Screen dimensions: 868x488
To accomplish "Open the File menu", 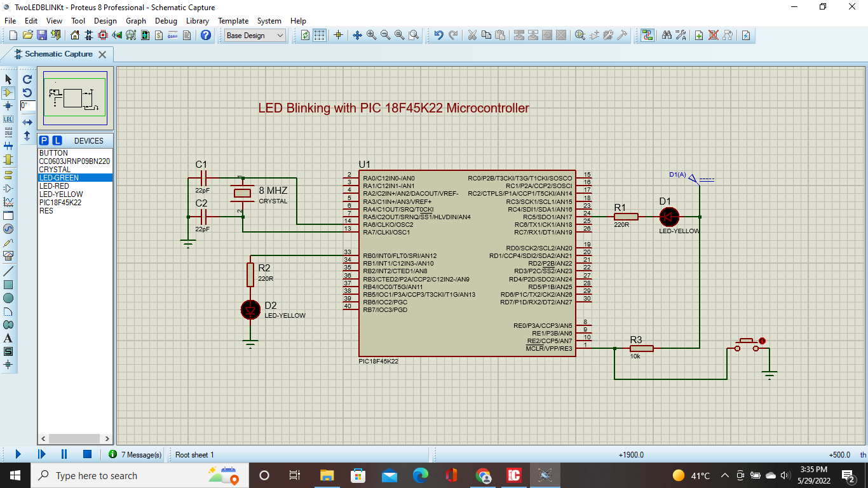I will 10,20.
